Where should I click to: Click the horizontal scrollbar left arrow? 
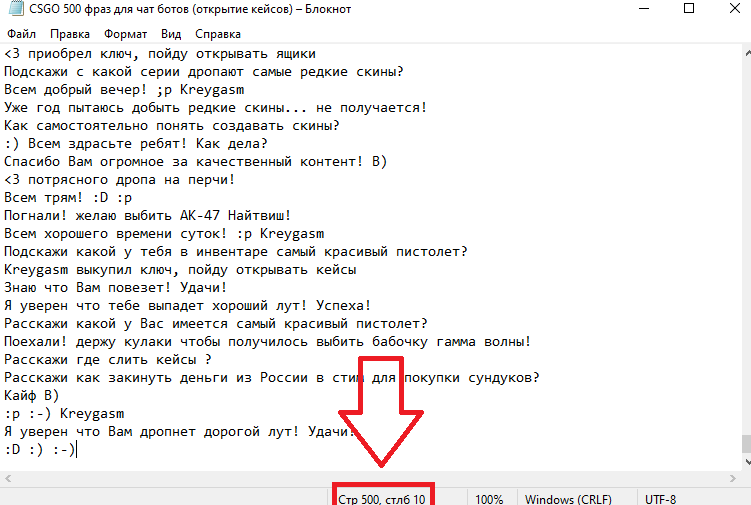tap(8, 478)
